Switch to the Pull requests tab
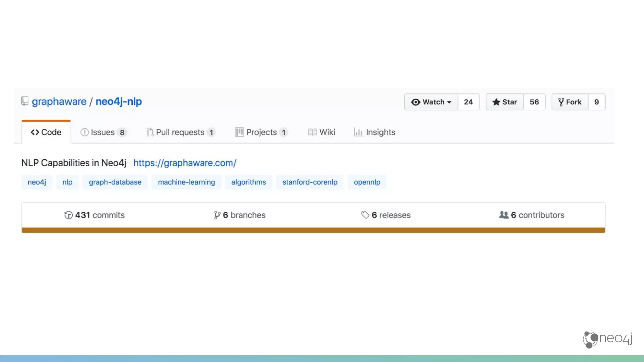 [x=180, y=132]
